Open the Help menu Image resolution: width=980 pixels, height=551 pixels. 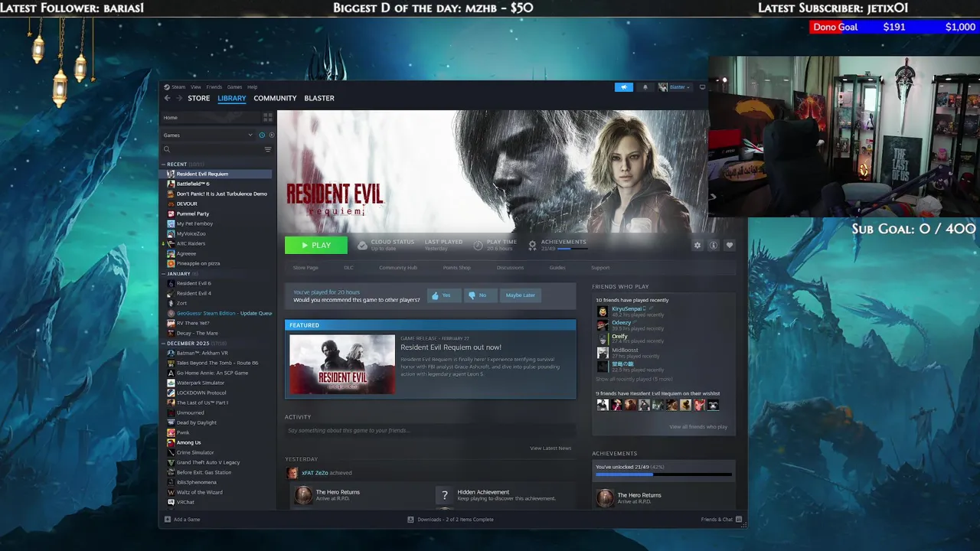tap(252, 87)
